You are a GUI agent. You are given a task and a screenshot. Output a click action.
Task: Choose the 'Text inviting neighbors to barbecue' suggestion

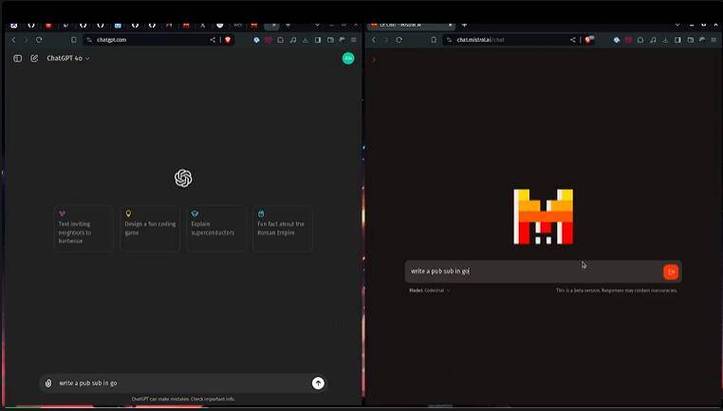click(x=83, y=228)
